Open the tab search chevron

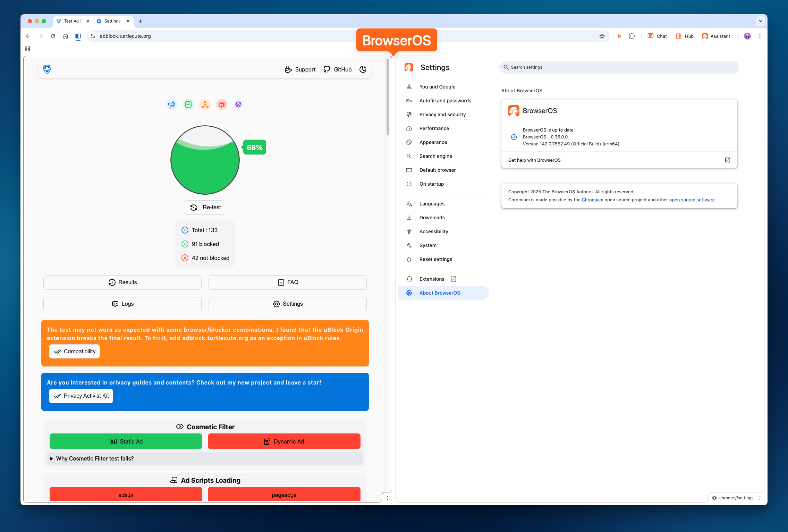coord(760,21)
